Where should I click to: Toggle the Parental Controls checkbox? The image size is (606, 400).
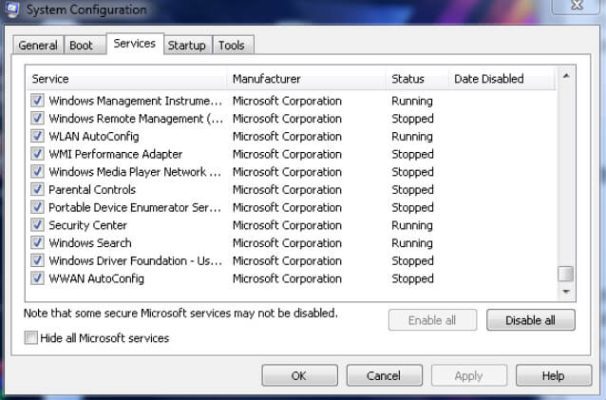[x=38, y=190]
